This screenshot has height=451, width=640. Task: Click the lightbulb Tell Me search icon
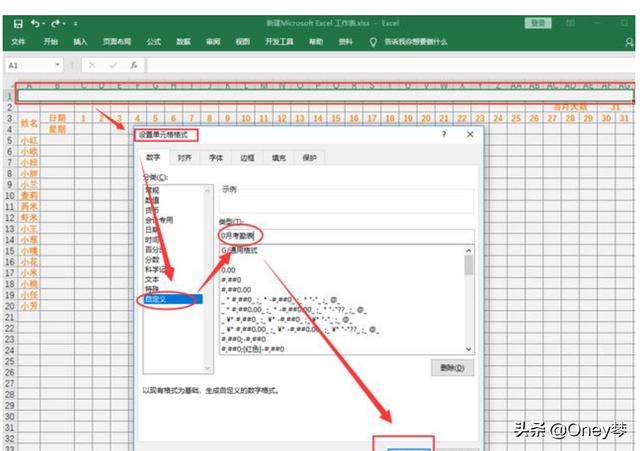tap(373, 42)
